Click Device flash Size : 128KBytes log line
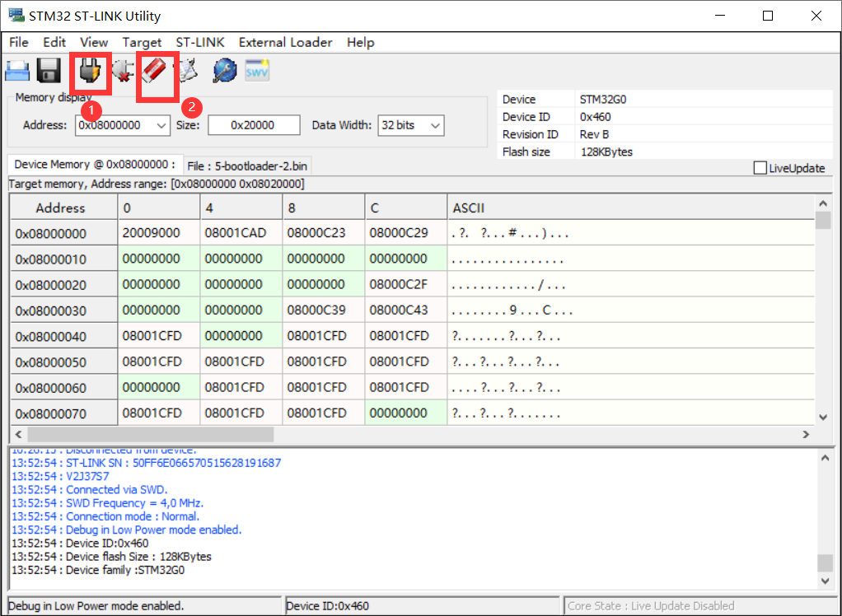Viewport: 842px width, 616px height. (x=111, y=557)
